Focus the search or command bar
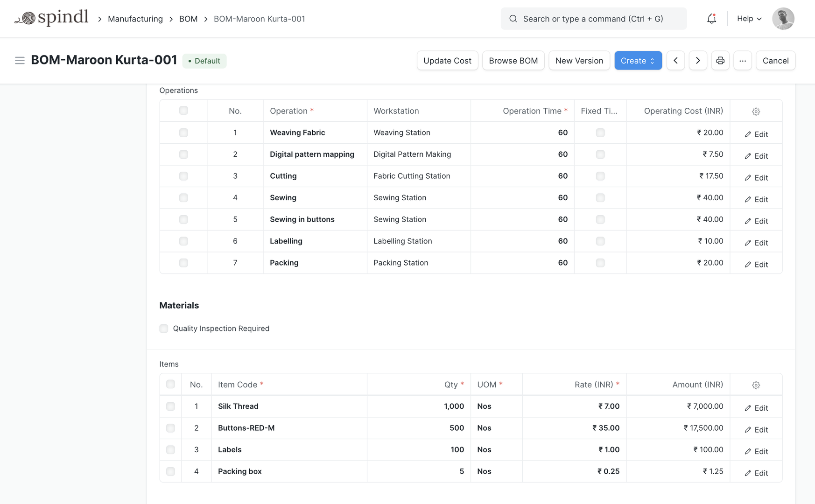This screenshot has height=504, width=815. click(x=593, y=19)
